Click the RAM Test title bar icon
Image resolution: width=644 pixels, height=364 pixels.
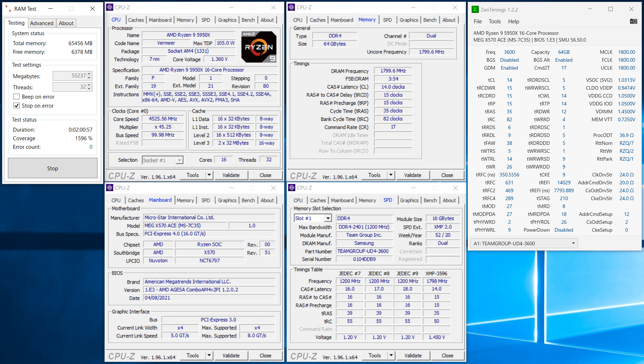[x=8, y=9]
